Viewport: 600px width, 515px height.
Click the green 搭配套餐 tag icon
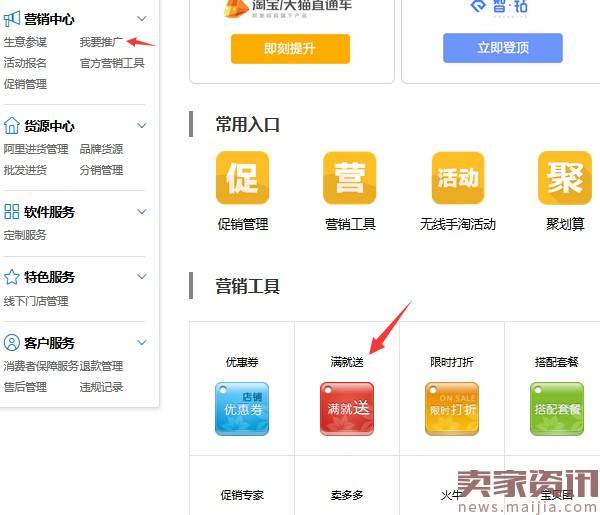click(x=557, y=409)
